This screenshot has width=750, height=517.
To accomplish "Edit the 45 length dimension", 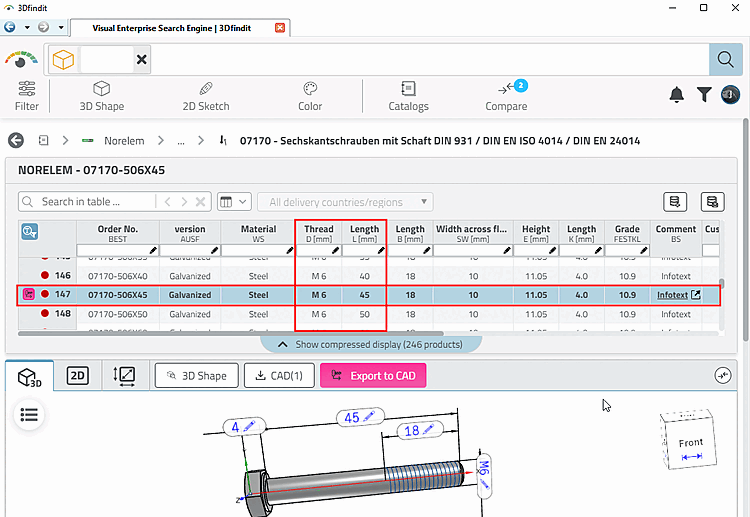I will pyautogui.click(x=360, y=417).
